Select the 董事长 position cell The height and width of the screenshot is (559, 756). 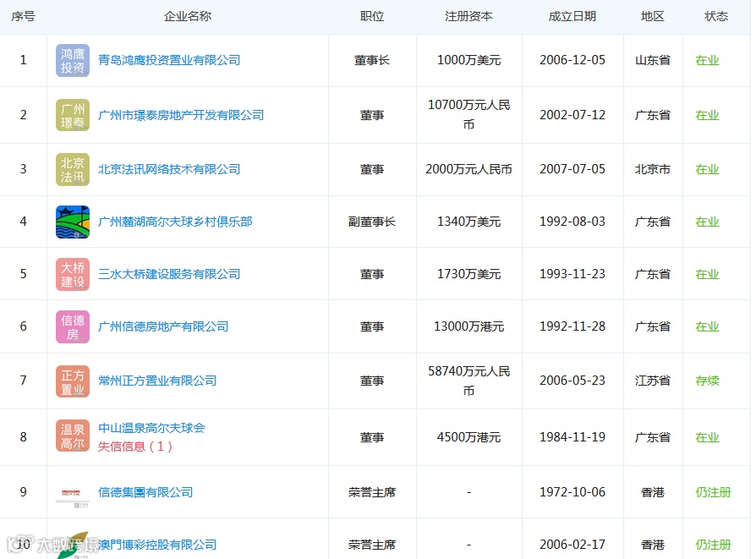coord(372,60)
